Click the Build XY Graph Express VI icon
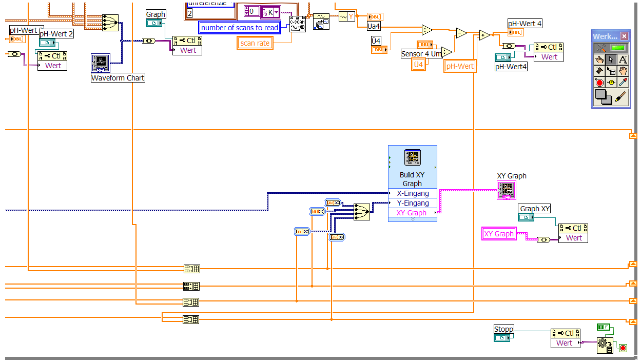This screenshot has height=364, width=641. [413, 158]
